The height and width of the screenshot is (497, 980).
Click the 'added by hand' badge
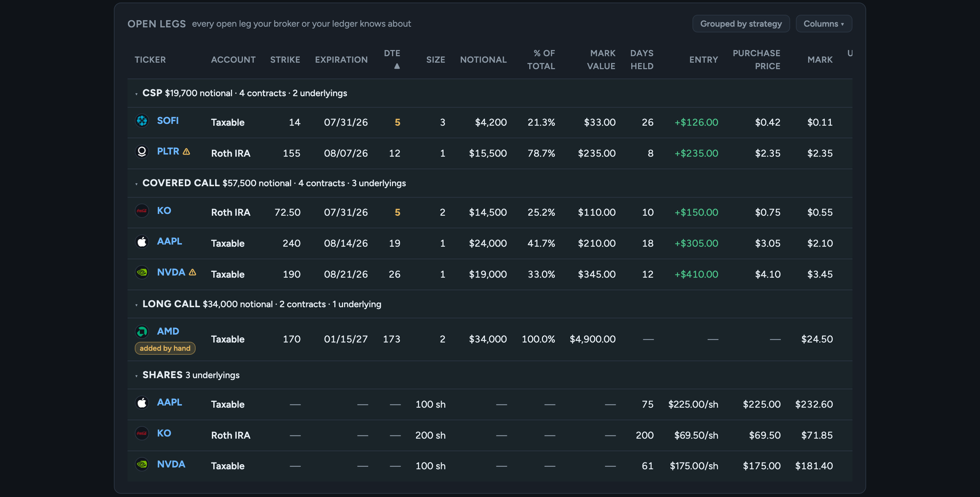[165, 348]
